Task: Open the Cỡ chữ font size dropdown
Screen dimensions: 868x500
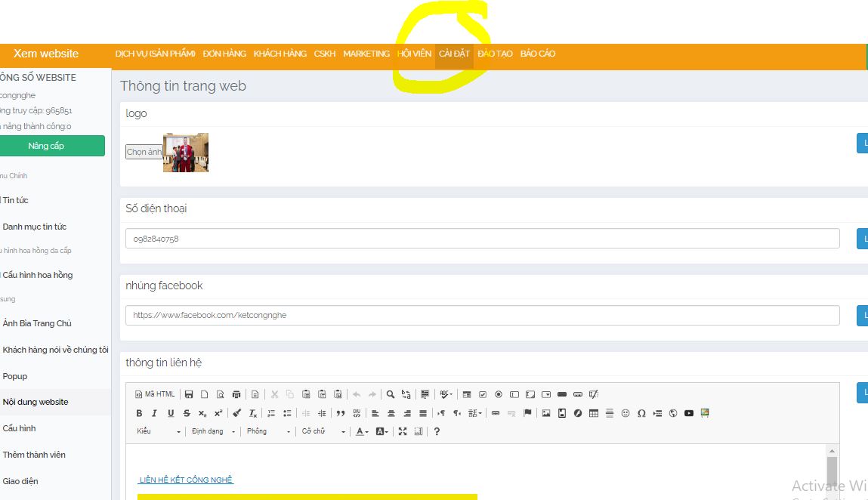Action: [323, 431]
